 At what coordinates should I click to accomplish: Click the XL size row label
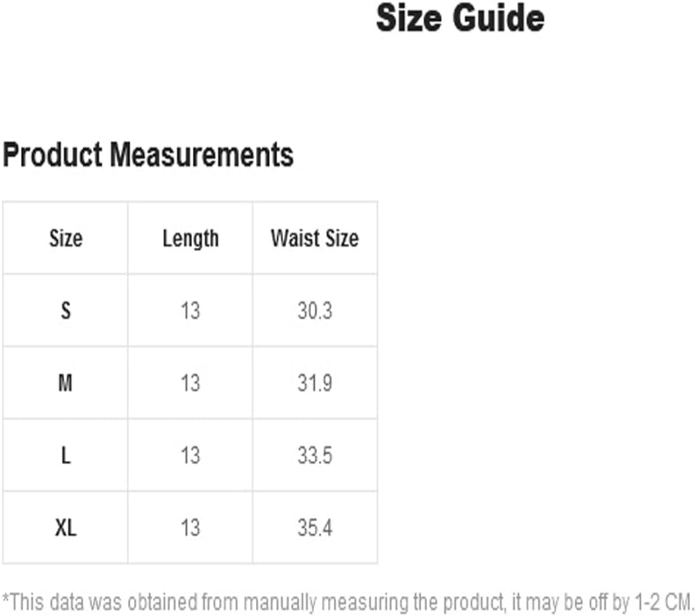pyautogui.click(x=66, y=528)
